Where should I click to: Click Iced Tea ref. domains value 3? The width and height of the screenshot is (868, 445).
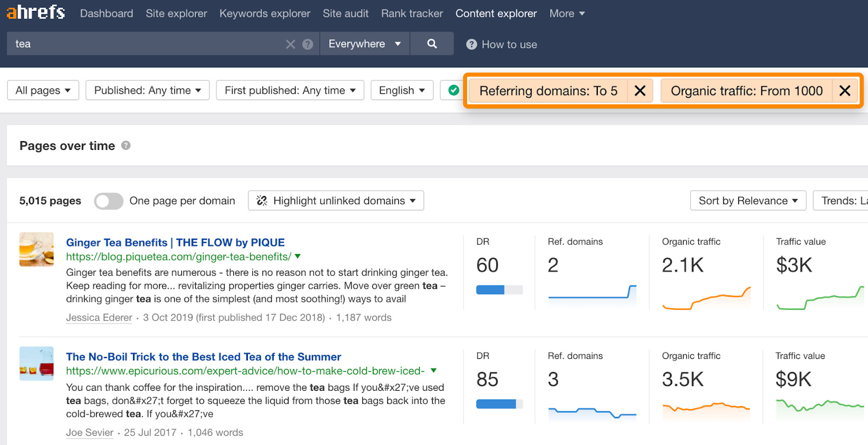pos(553,379)
